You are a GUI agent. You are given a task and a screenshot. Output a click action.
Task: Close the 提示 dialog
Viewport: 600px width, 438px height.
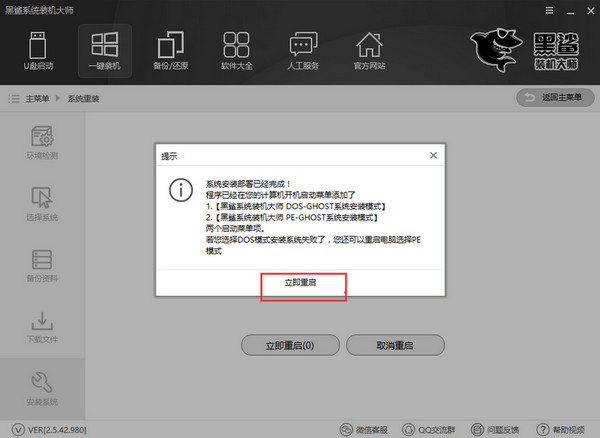coord(433,155)
